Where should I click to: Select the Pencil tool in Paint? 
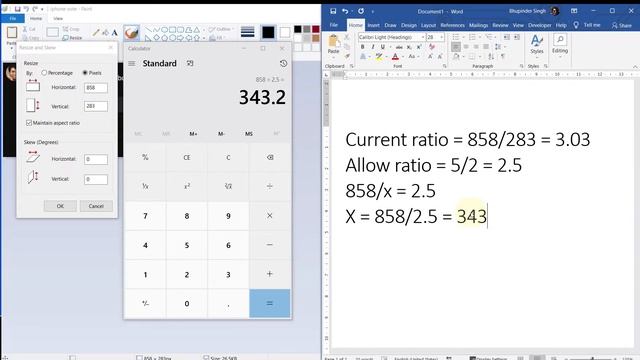point(96,33)
